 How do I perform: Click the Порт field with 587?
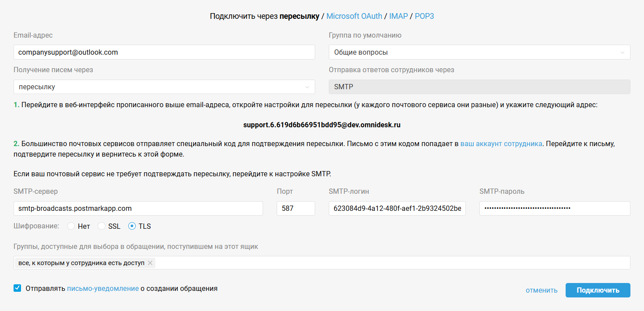coord(296,208)
